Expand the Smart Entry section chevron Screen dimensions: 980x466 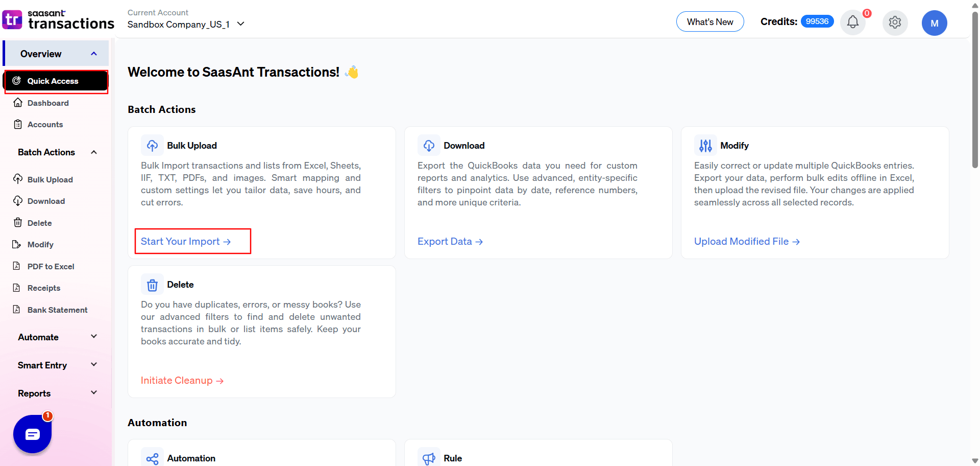[94, 364]
